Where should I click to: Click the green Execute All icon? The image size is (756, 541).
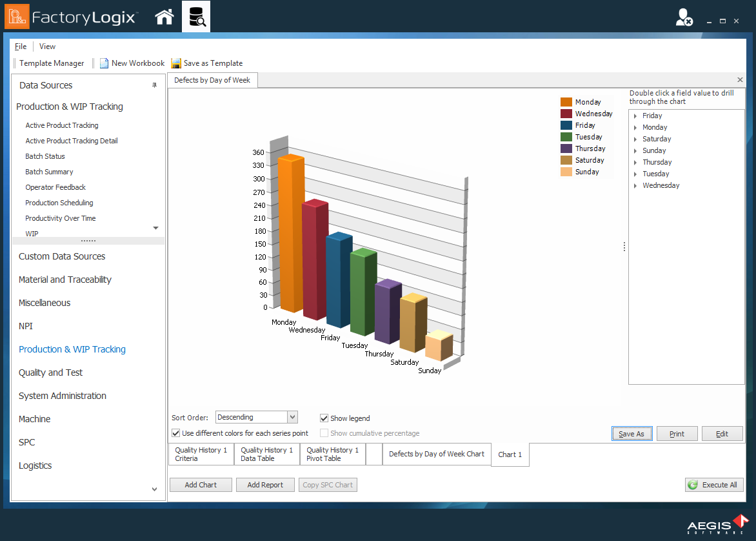[692, 485]
